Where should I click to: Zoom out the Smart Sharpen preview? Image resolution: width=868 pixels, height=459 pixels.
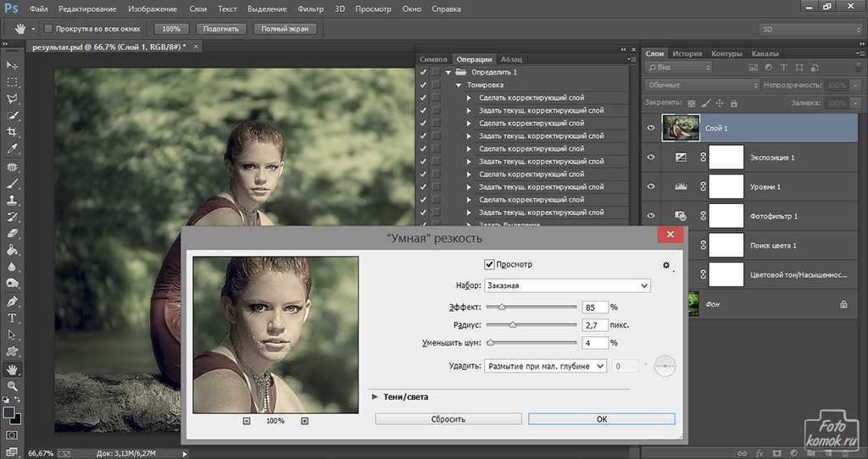click(247, 421)
